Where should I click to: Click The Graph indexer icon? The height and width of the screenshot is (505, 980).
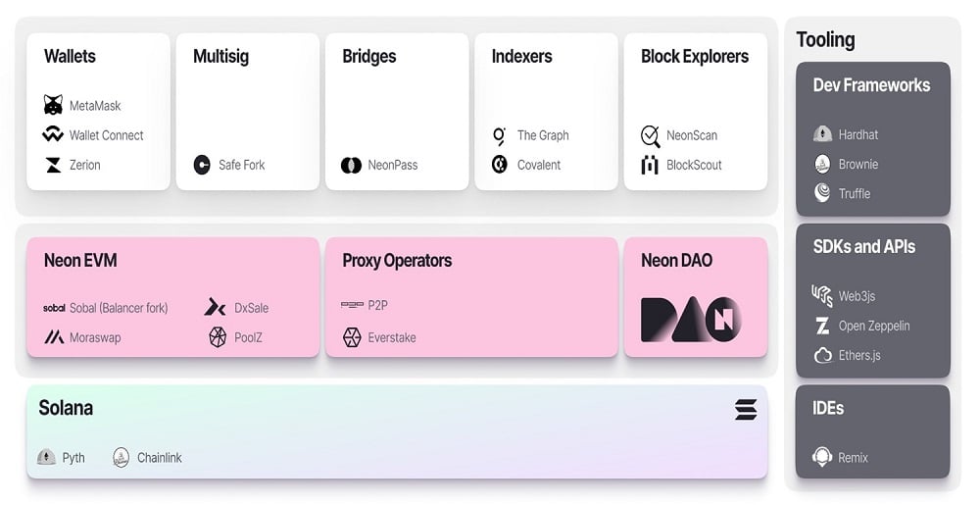500,135
